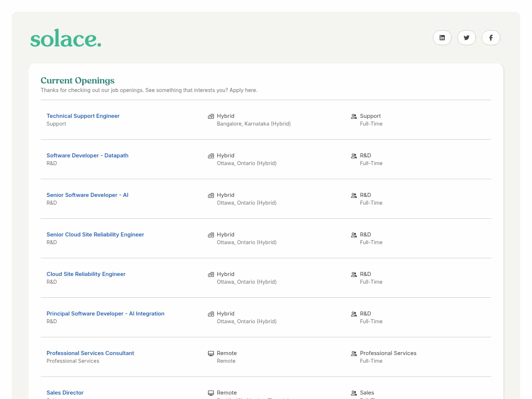Open the Twitter social icon
532x399 pixels.
(466, 38)
